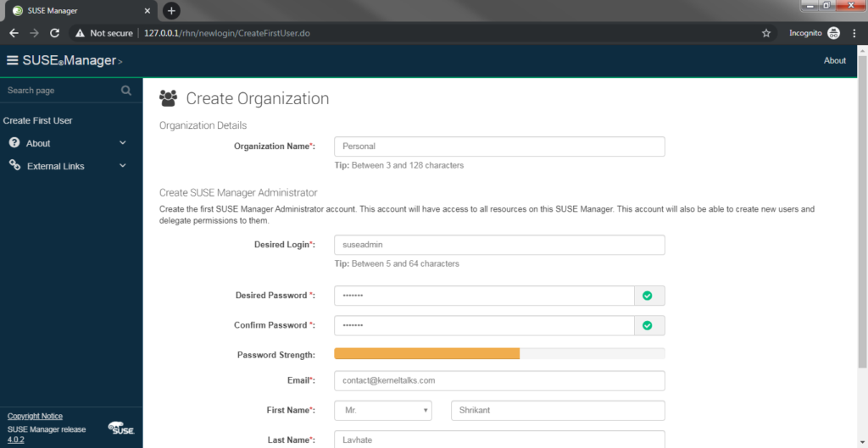Viewport: 868px width, 448px height.
Task: Open the Chrome three-dot menu
Action: coord(854,33)
